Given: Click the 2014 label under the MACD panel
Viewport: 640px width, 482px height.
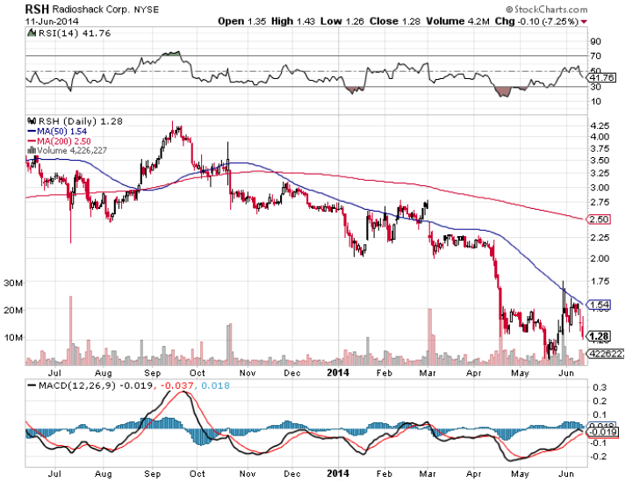Looking at the screenshot, I should (x=338, y=473).
